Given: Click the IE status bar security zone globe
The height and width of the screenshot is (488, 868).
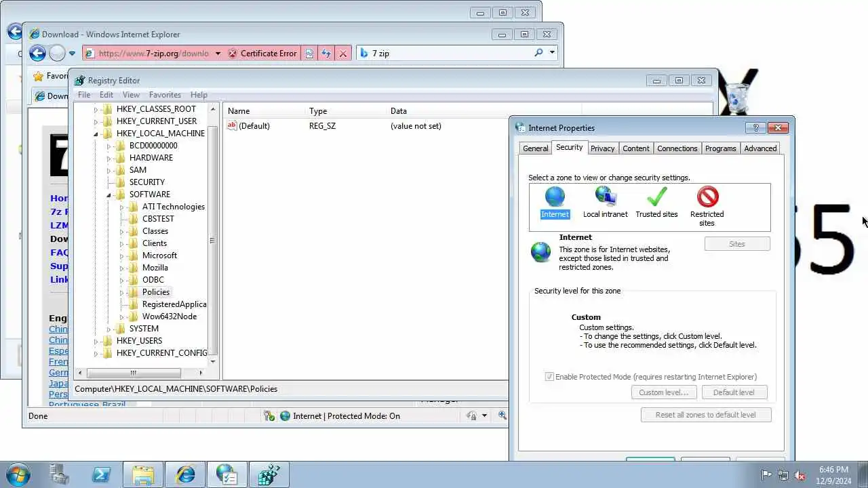Looking at the screenshot, I should 285,415.
